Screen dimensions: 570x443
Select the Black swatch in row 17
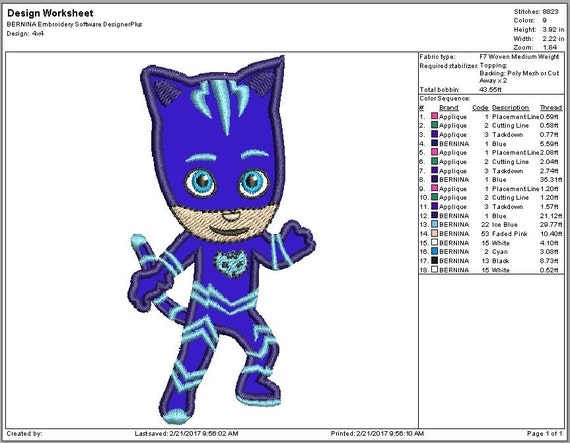click(x=434, y=261)
